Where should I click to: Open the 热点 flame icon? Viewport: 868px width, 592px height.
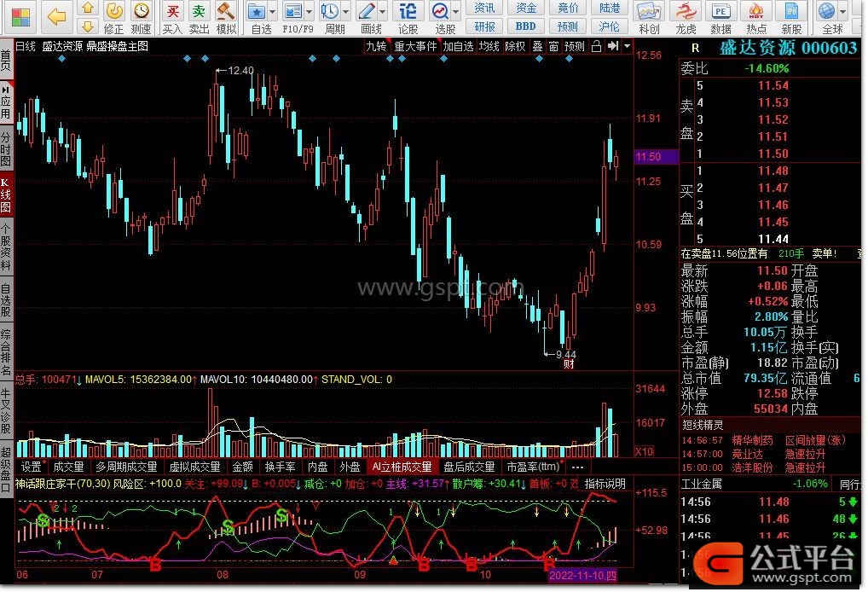pyautogui.click(x=756, y=11)
